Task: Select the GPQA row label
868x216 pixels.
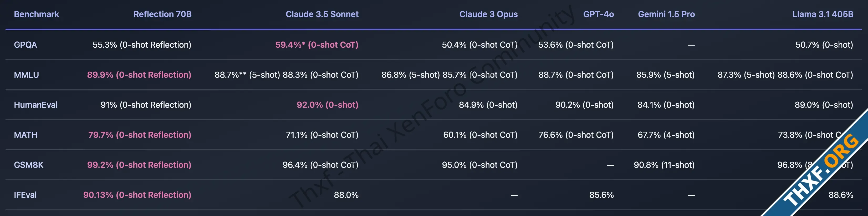Action: [25, 45]
